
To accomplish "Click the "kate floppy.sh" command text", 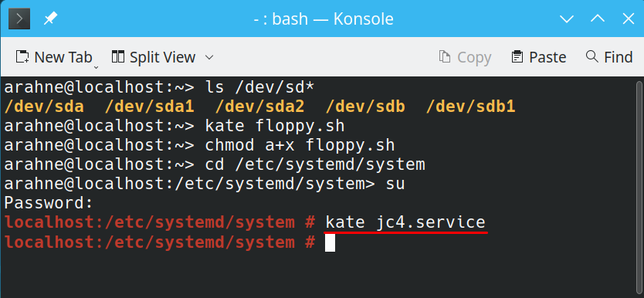I will pyautogui.click(x=275, y=126).
